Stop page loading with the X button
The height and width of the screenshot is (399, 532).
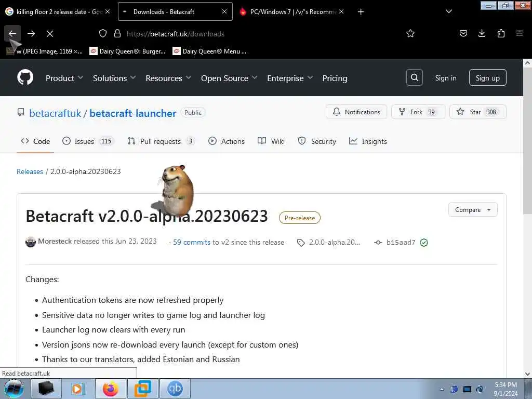50,34
